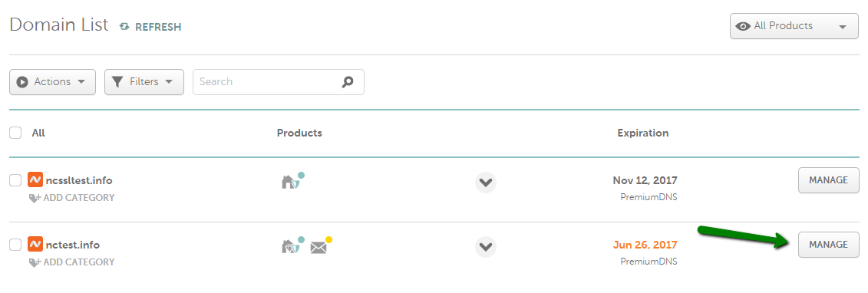Image resolution: width=868 pixels, height=293 pixels.
Task: Click the email envelope icon for nctest.info
Action: [x=321, y=245]
